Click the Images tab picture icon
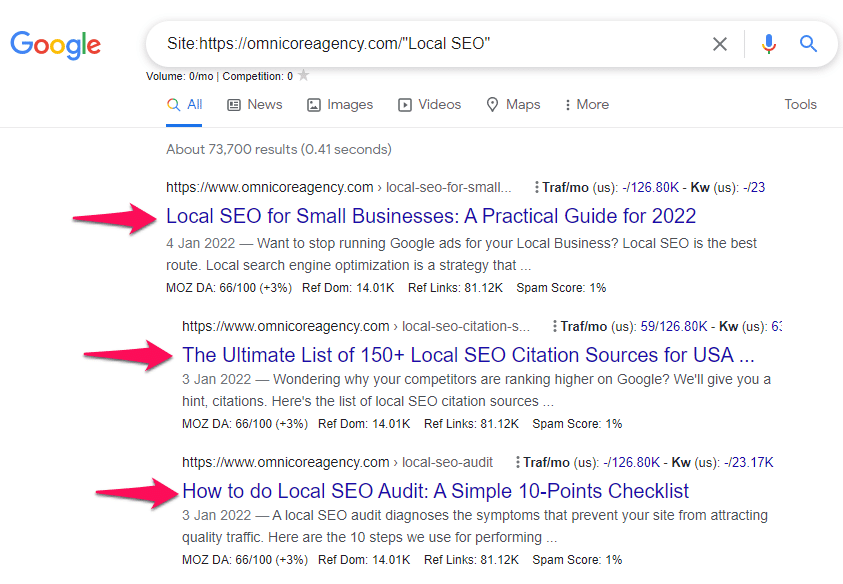This screenshot has height=584, width=843. [x=313, y=105]
